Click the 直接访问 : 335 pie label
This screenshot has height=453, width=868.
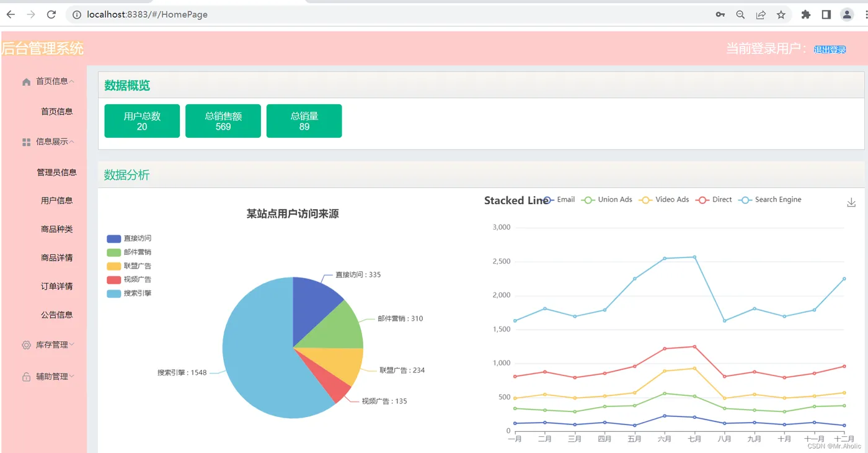pos(358,274)
